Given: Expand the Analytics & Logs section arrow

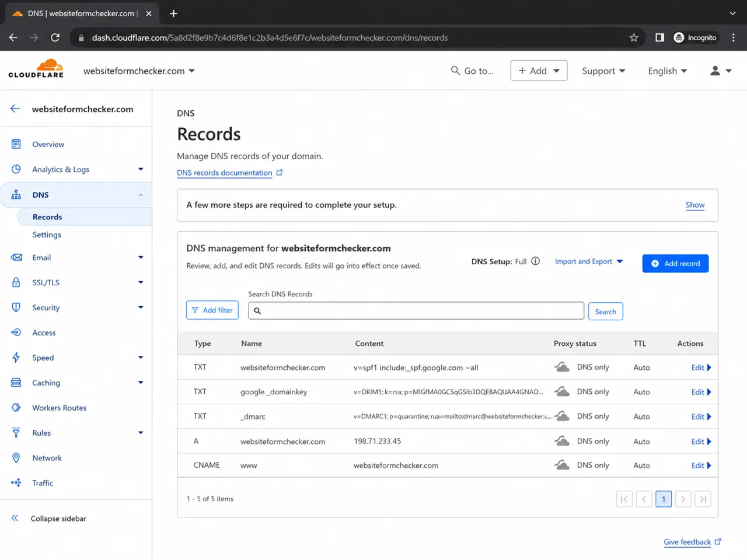Looking at the screenshot, I should 141,169.
